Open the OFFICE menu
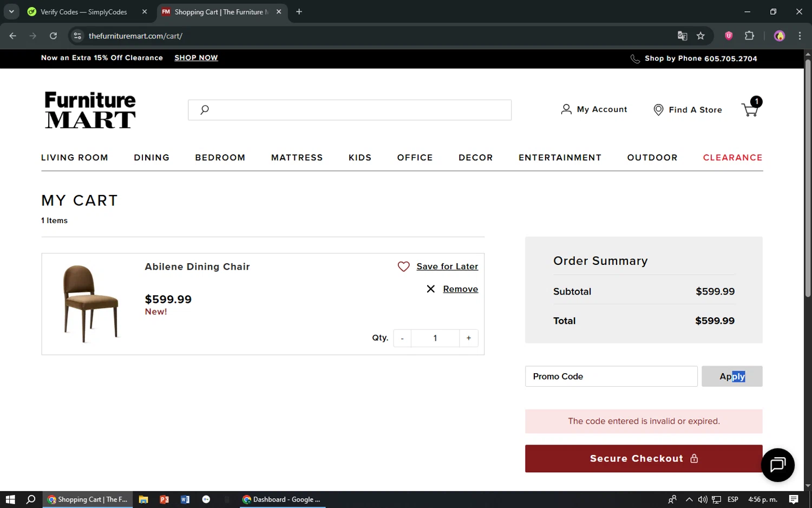 (415, 158)
